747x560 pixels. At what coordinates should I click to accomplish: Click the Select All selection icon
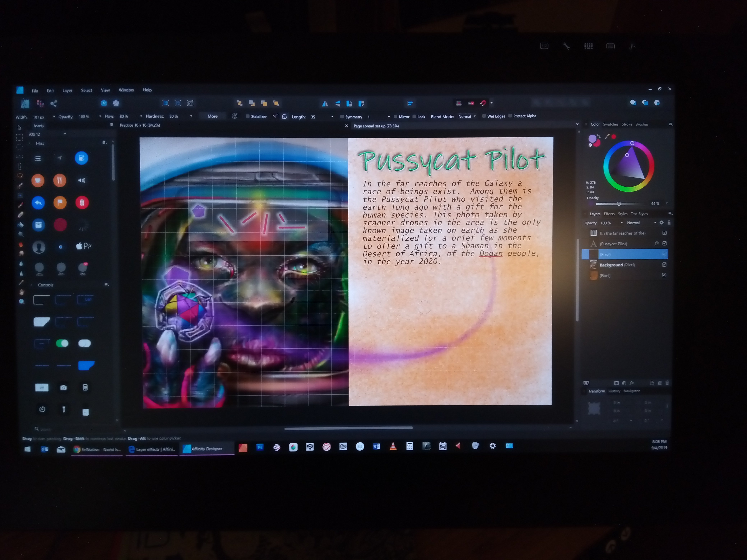(166, 103)
